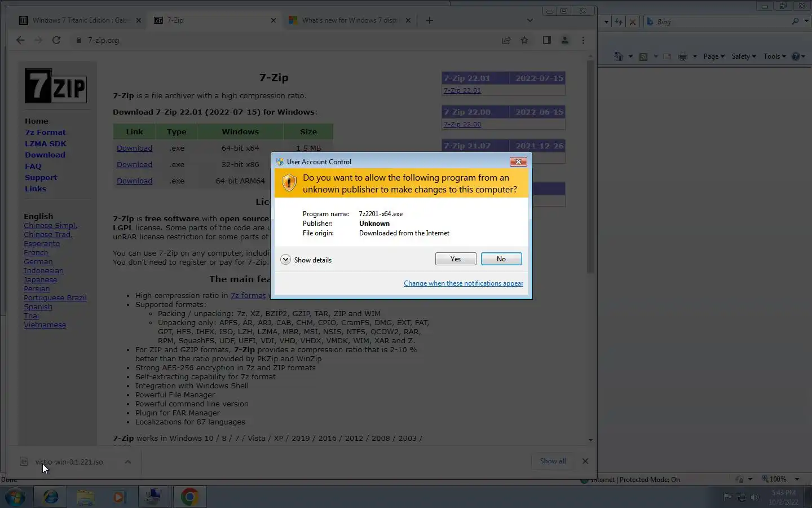812x508 pixels.
Task: Open the Support sidebar link
Action: click(41, 177)
